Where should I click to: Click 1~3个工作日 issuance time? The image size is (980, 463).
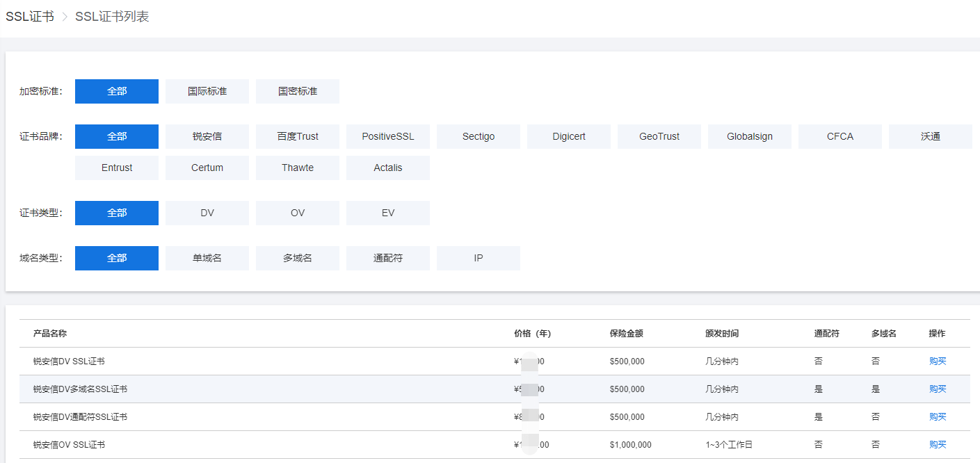[x=729, y=445]
